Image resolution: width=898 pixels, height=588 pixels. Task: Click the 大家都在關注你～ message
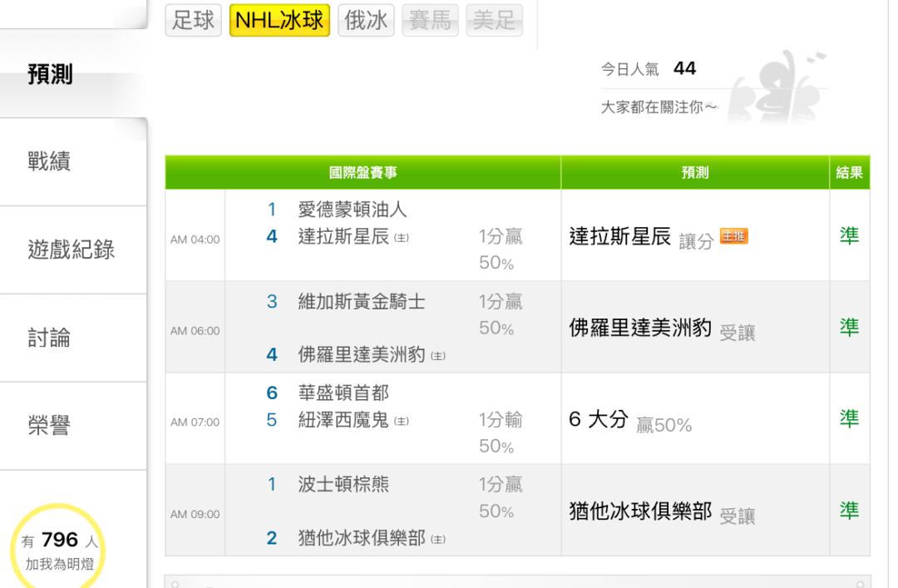click(x=659, y=107)
